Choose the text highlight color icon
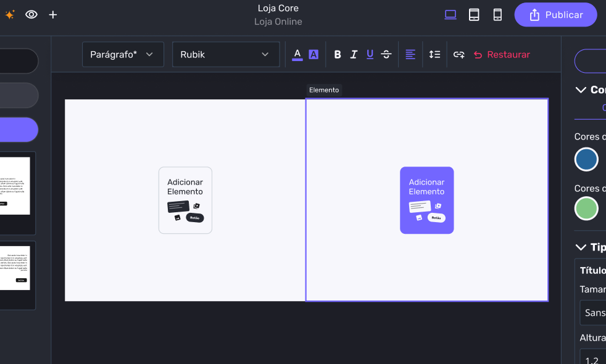Screen dimensions: 606x364 point(313,54)
